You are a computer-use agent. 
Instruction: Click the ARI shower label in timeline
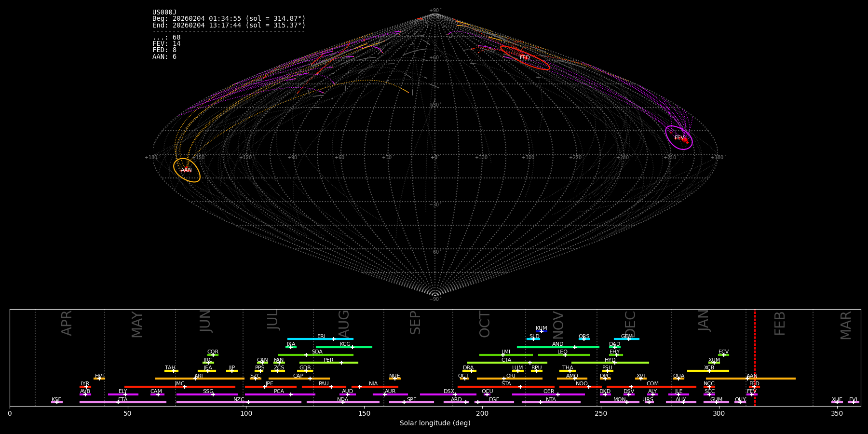(199, 376)
